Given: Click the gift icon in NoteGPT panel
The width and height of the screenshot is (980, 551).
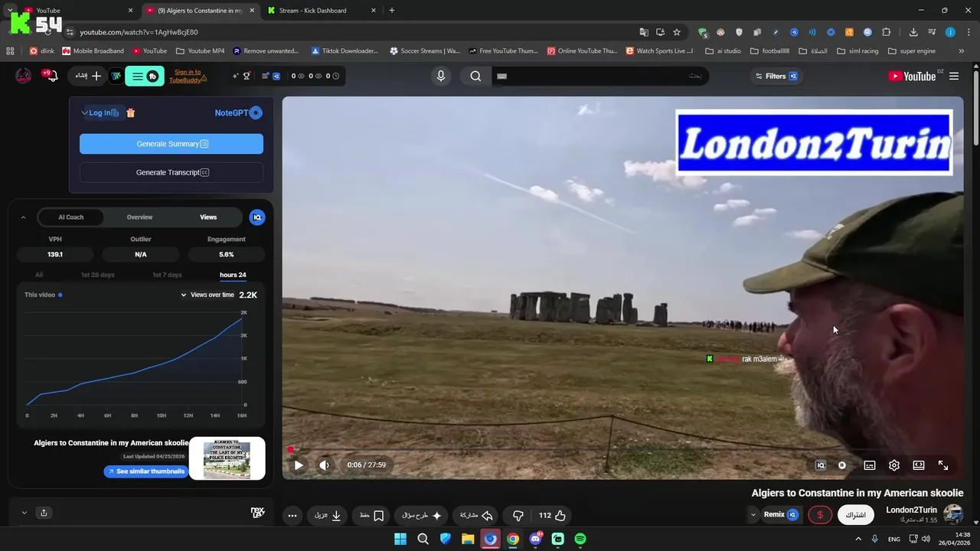Looking at the screenshot, I should click(x=130, y=113).
